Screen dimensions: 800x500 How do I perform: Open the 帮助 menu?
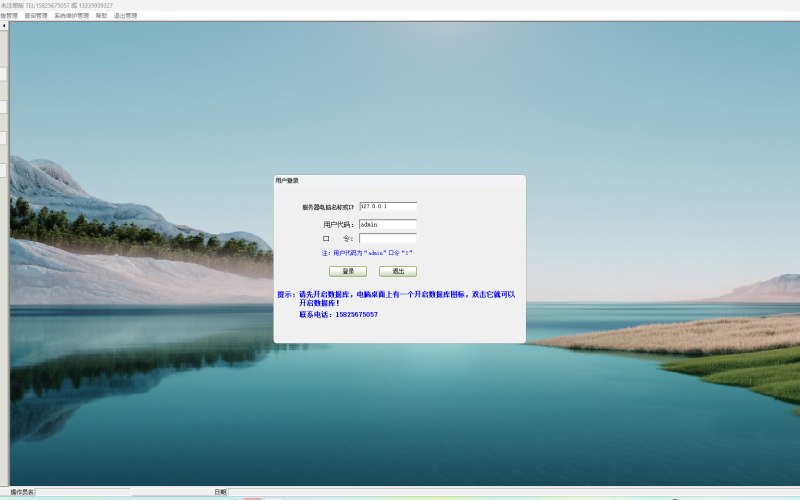tap(101, 16)
